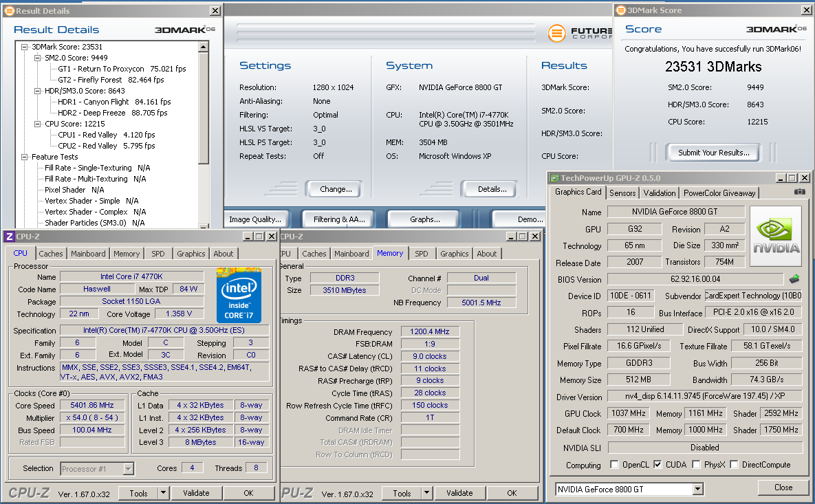
Task: Click the GPU-Z screenshot camera icon
Action: point(799,192)
